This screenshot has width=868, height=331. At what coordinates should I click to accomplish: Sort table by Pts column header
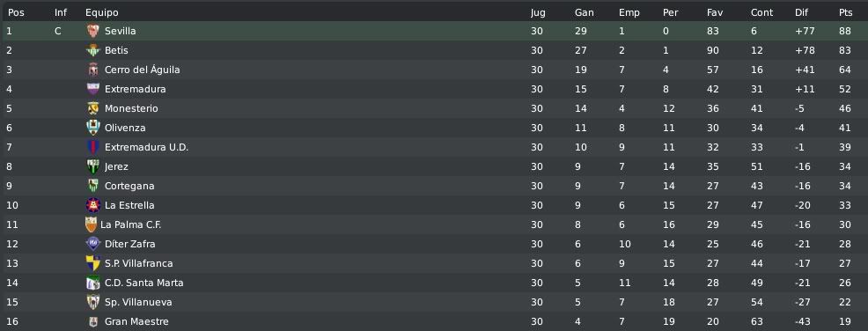[x=845, y=12]
